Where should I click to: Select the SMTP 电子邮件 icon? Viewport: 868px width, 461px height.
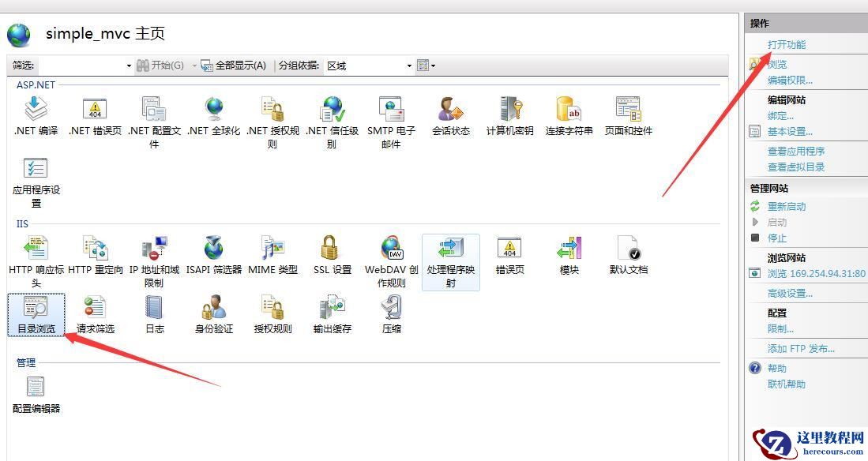[x=392, y=108]
